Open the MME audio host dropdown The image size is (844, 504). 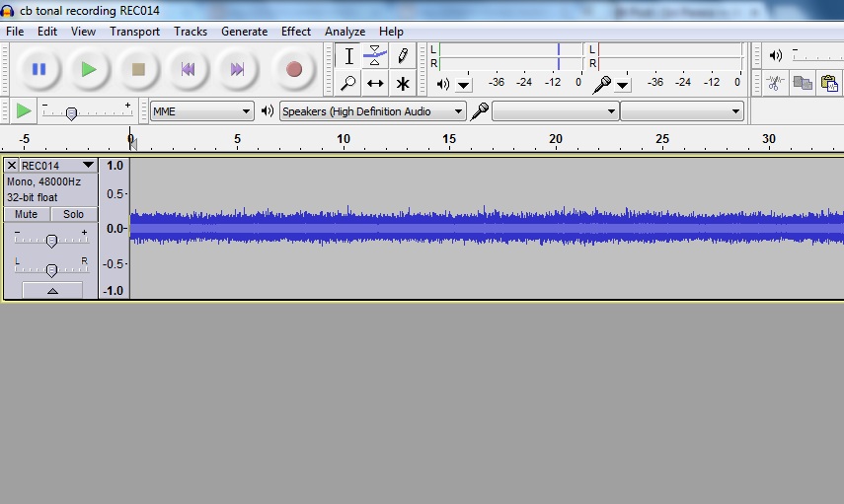(202, 111)
